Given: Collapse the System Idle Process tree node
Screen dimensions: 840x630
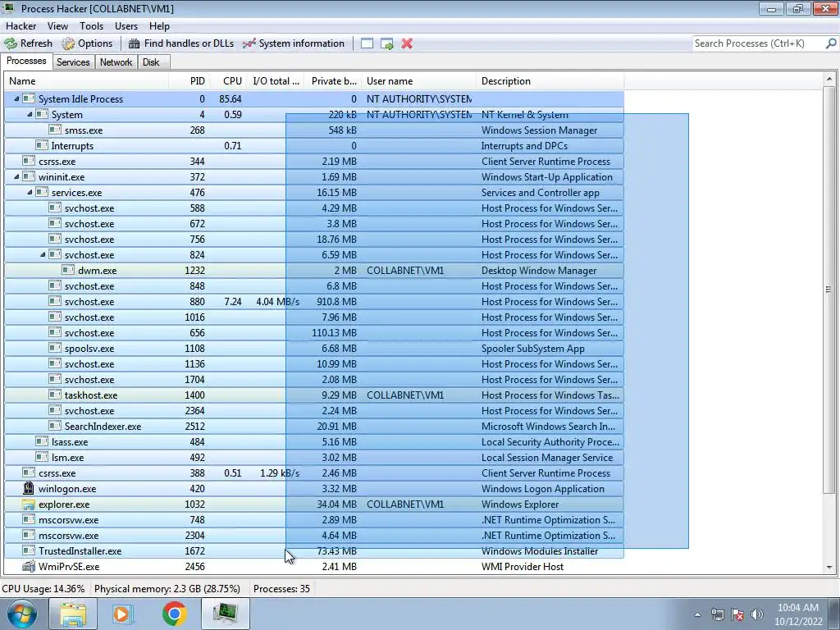Looking at the screenshot, I should [16, 98].
